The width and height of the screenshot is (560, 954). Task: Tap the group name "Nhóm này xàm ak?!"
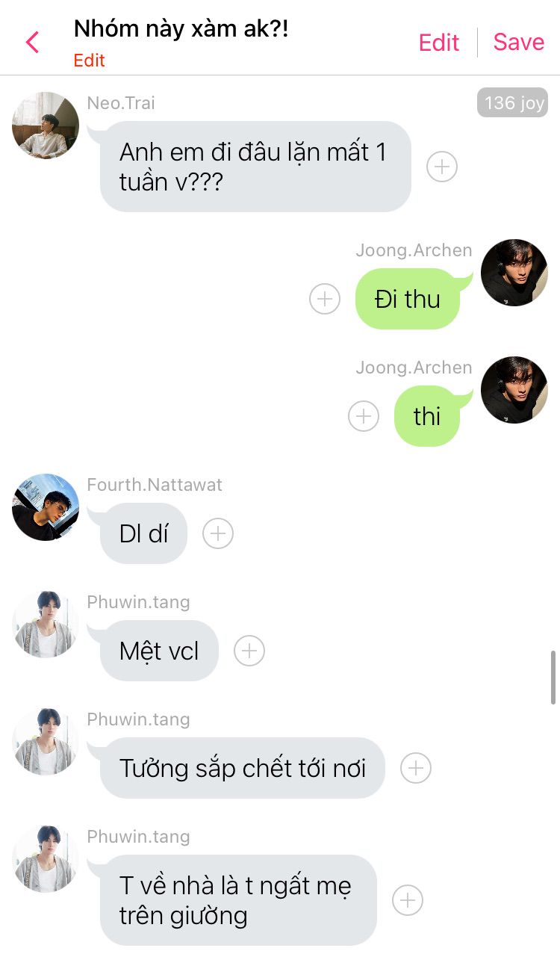pos(181,29)
